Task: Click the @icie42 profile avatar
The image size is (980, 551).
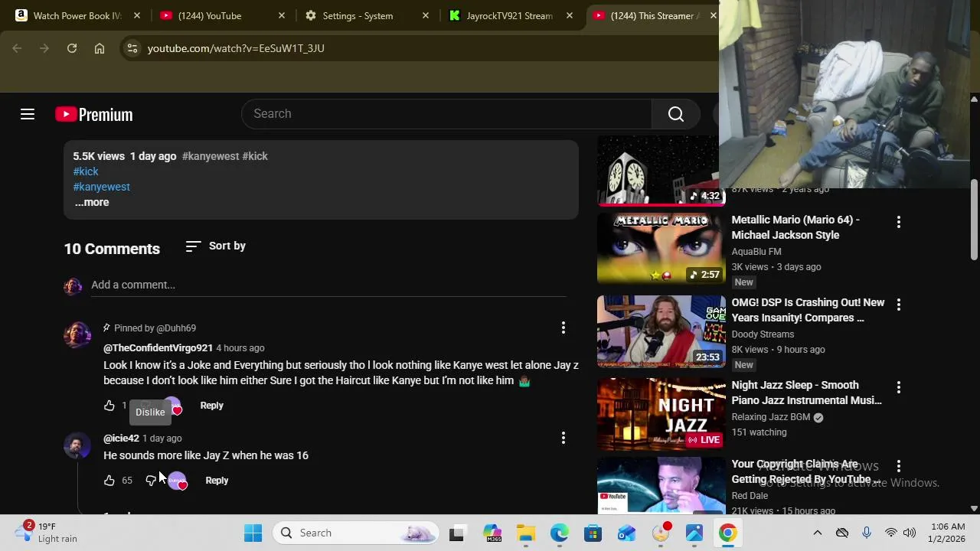Action: (x=77, y=445)
